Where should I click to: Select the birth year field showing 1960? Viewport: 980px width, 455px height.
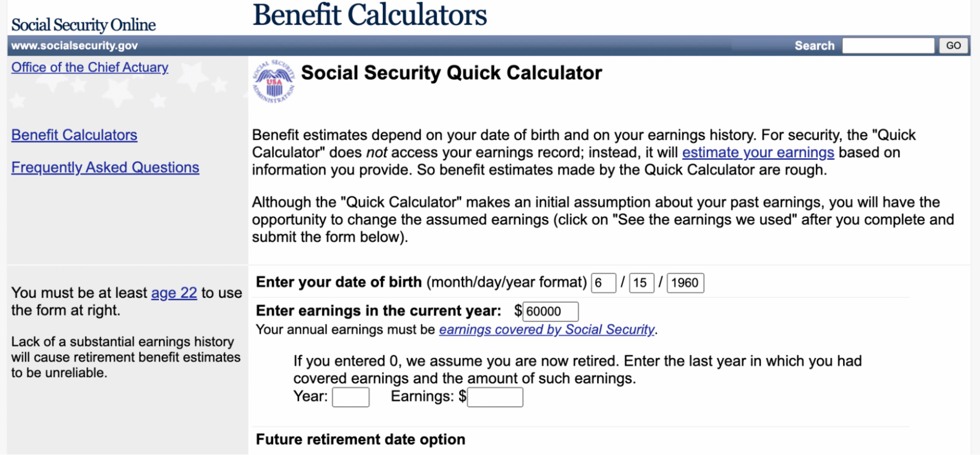(x=685, y=283)
